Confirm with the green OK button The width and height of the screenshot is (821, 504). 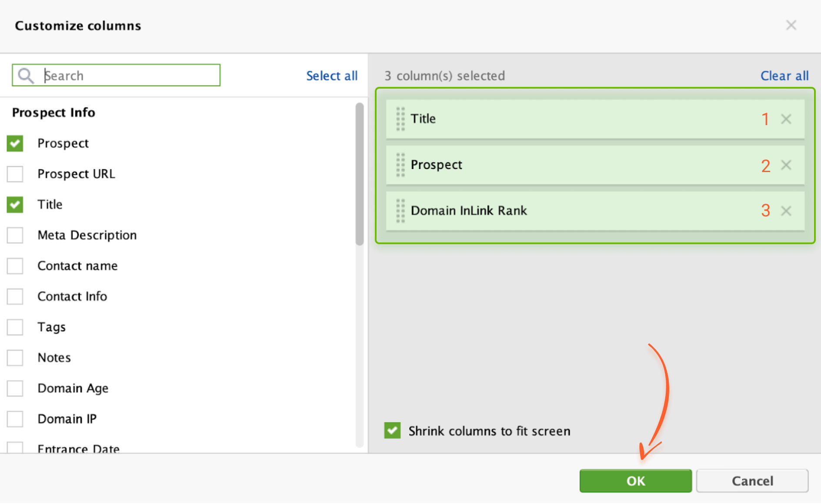[635, 481]
